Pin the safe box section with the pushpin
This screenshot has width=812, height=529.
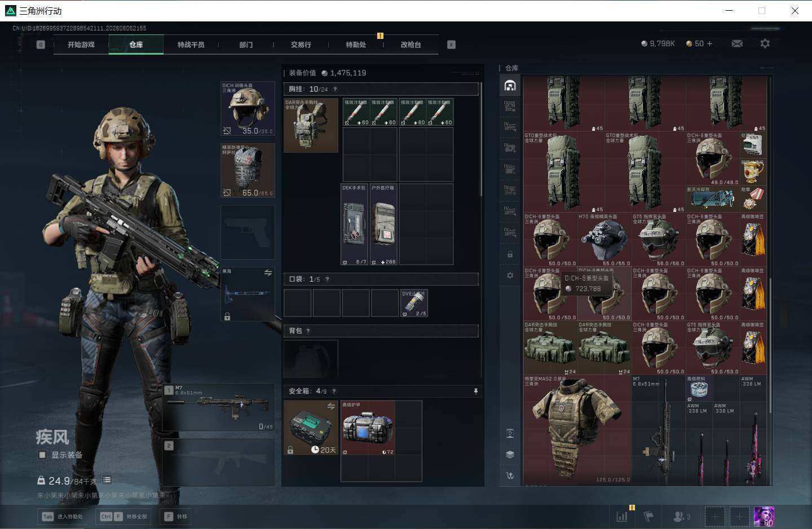point(476,391)
